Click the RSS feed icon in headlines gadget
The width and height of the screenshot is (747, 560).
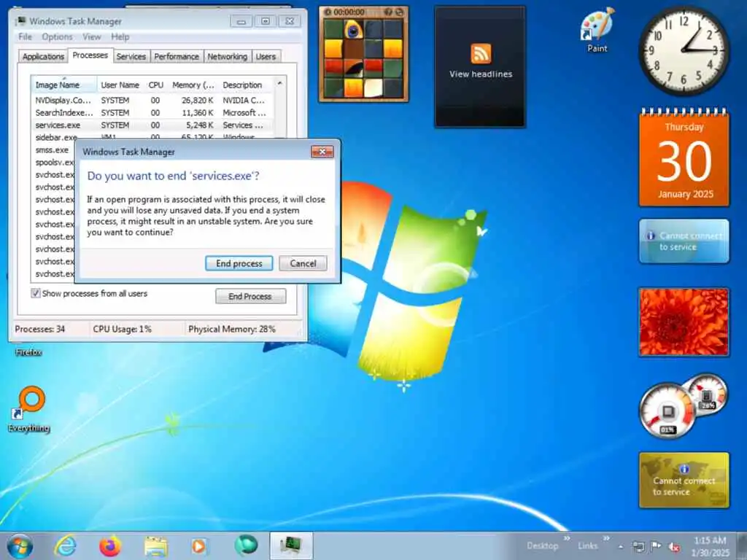coord(481,53)
